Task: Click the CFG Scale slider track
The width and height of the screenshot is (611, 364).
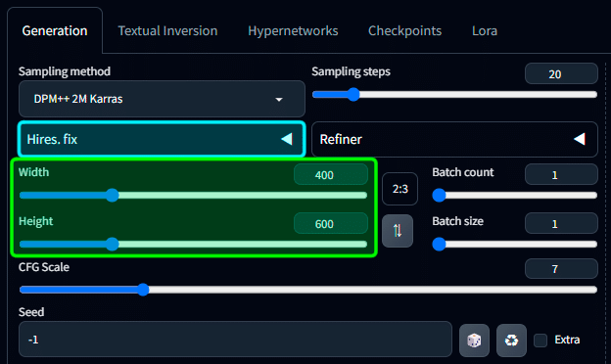Action: pos(308,290)
